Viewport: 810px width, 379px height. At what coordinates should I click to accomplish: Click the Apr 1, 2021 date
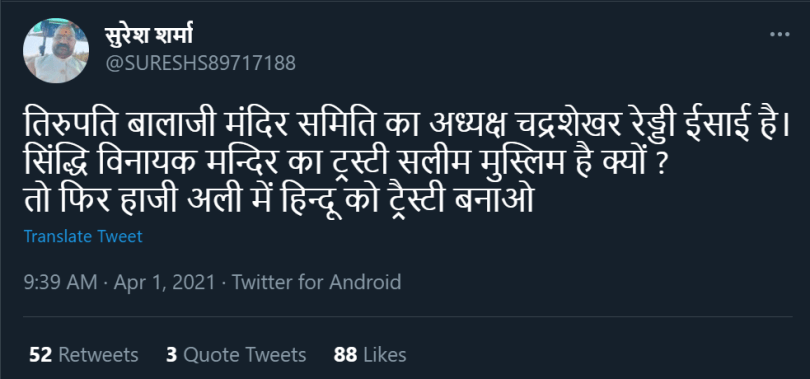(x=164, y=282)
